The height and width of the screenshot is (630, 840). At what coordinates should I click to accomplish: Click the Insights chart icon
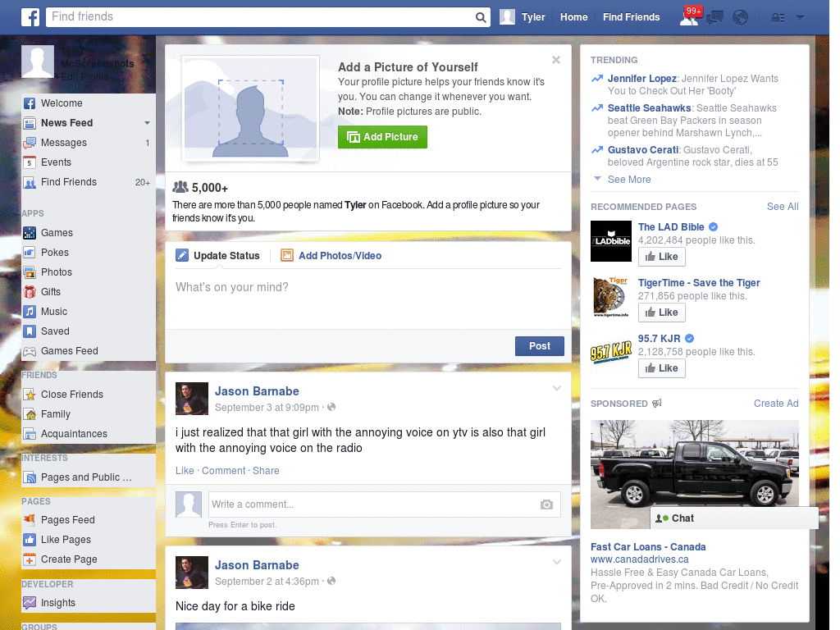30,603
